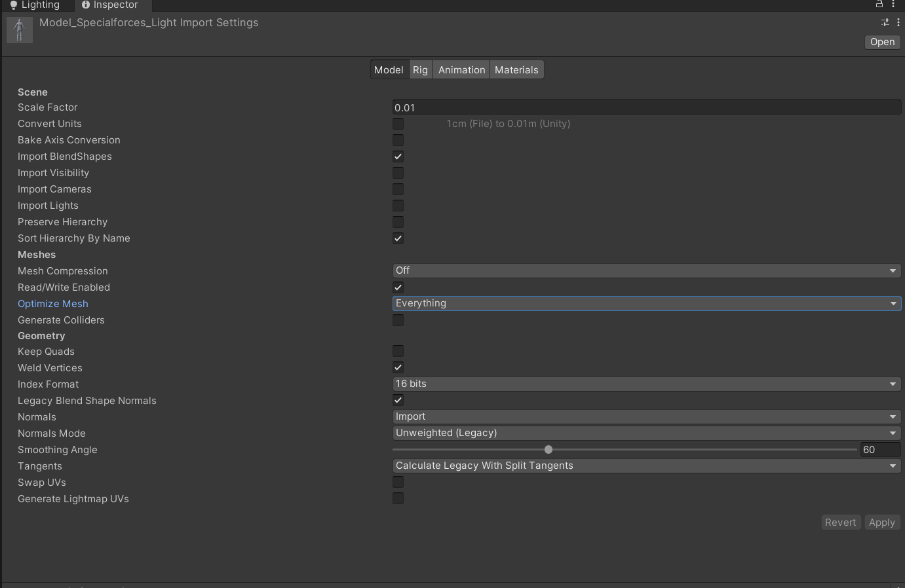The height and width of the screenshot is (588, 905).
Task: Click the Index Format label
Action: [48, 384]
